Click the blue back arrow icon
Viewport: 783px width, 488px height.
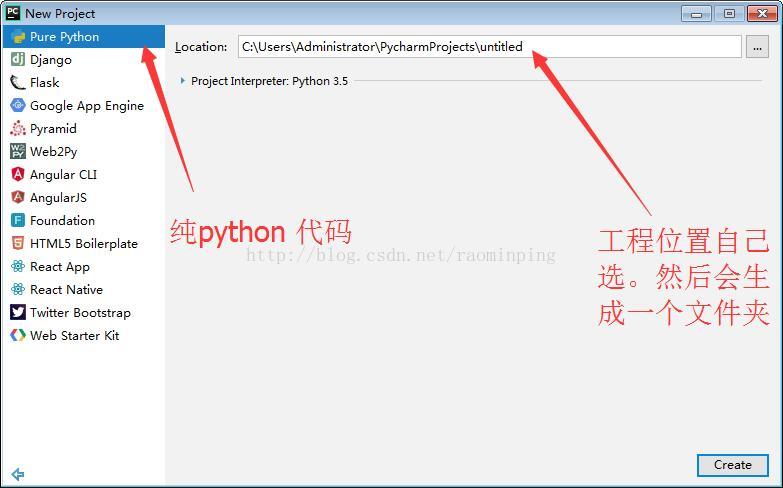click(17, 474)
